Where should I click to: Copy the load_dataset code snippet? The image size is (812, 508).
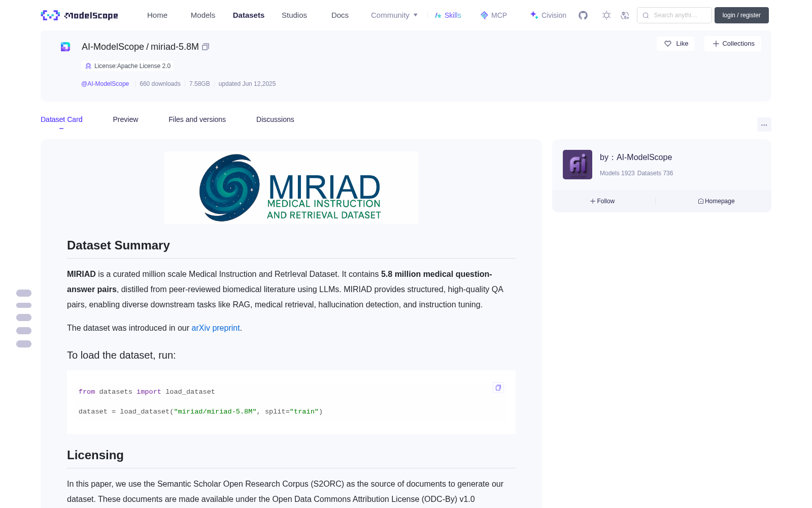[498, 388]
